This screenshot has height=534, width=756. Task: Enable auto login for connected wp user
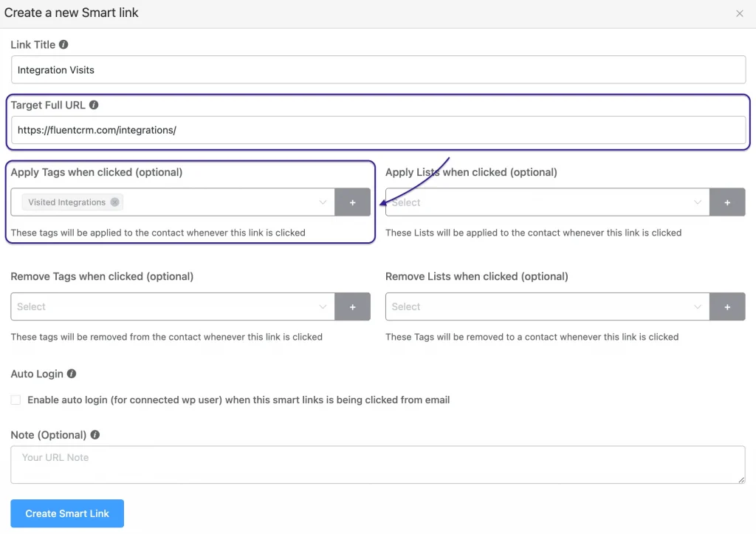[16, 400]
